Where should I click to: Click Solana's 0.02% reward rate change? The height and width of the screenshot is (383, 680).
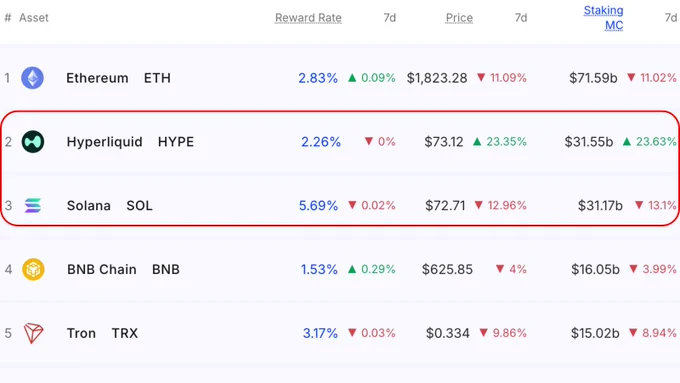point(372,206)
